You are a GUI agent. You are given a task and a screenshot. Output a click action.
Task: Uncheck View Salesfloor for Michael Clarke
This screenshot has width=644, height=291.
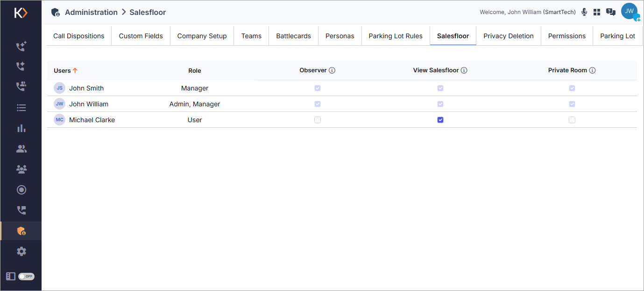[x=440, y=120]
